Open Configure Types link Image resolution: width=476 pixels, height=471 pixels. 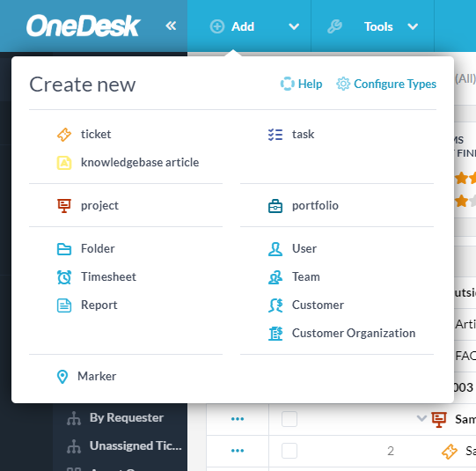(x=395, y=84)
